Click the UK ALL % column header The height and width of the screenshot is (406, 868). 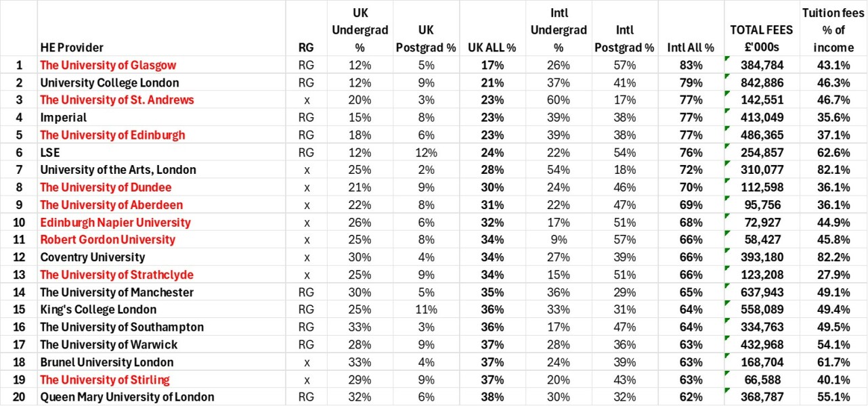click(492, 29)
